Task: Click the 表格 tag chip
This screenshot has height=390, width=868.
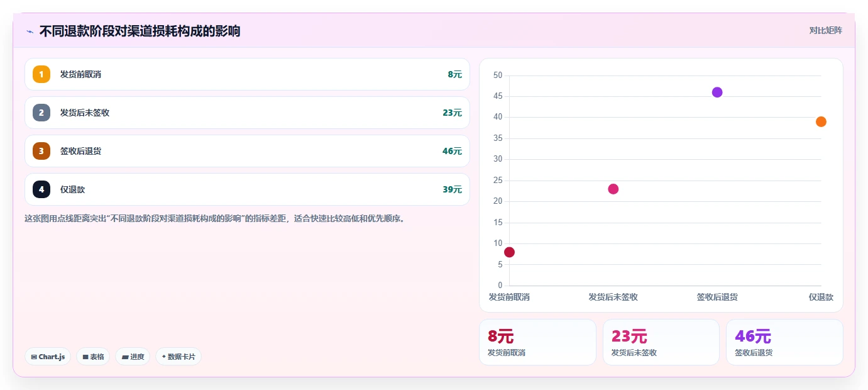Action: 93,357
